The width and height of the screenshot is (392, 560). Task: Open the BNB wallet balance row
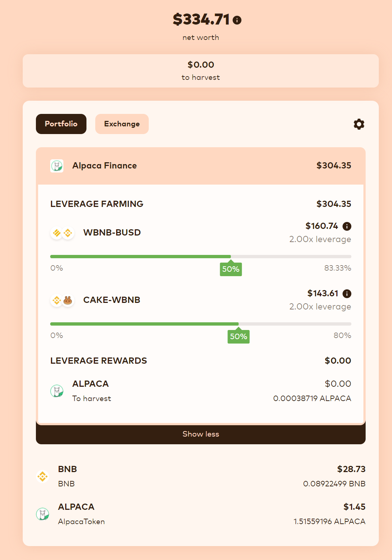(x=201, y=476)
